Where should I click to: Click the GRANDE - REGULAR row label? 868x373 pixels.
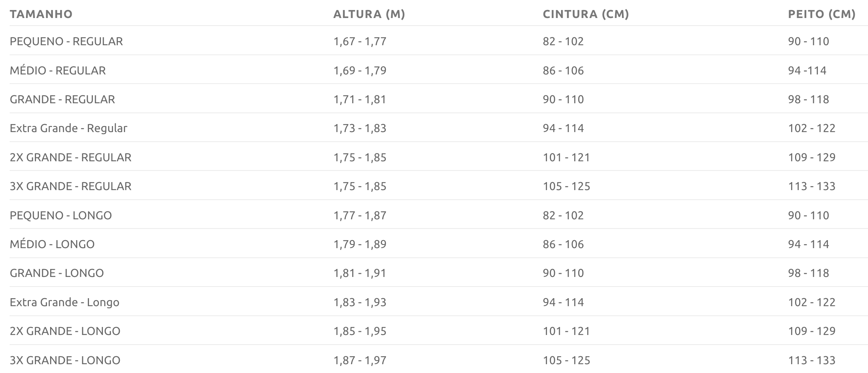click(x=62, y=99)
